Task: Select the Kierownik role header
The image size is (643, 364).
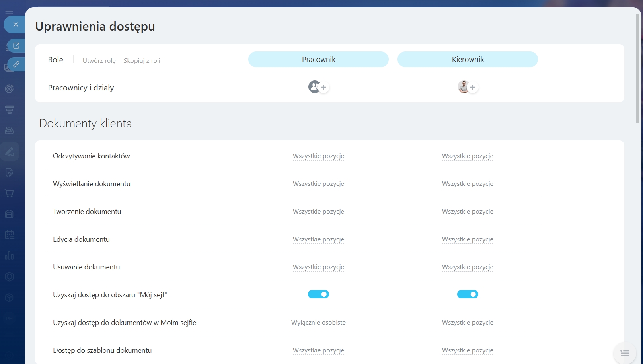Action: click(468, 59)
